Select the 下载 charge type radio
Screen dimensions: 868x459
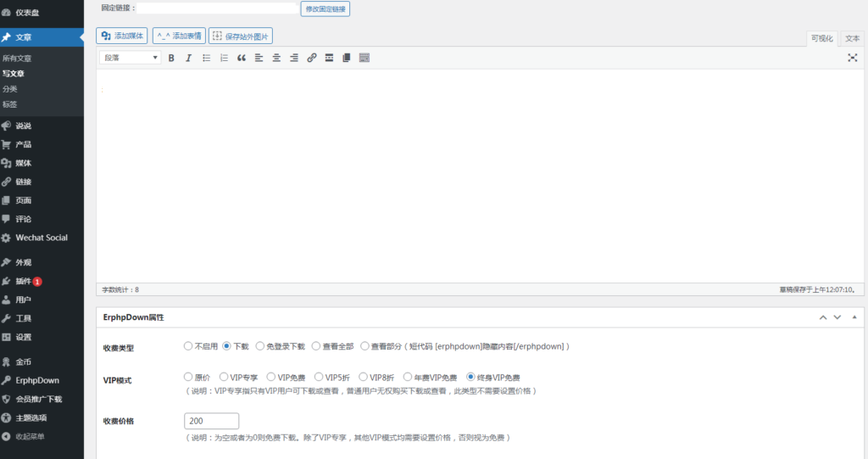(226, 346)
